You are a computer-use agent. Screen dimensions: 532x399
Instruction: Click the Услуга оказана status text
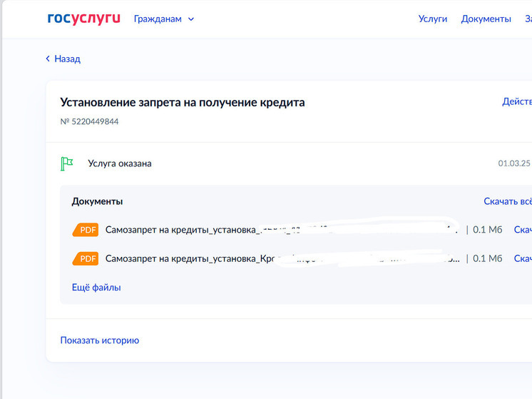pos(119,163)
